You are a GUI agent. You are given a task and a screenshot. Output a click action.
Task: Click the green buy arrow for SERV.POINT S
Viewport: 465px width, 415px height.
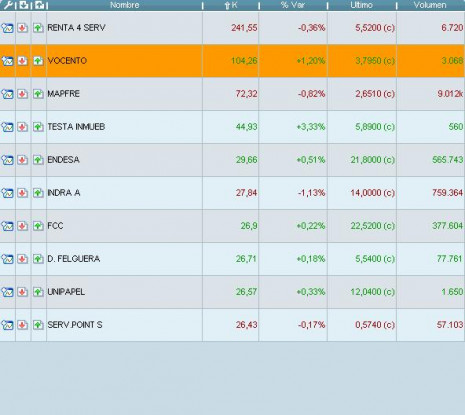click(38, 325)
